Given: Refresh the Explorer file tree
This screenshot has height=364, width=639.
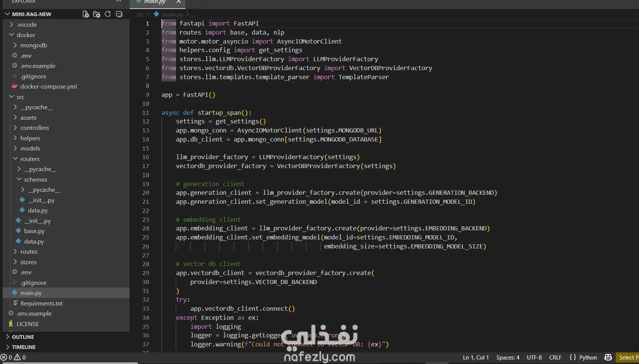Looking at the screenshot, I should pyautogui.click(x=108, y=14).
